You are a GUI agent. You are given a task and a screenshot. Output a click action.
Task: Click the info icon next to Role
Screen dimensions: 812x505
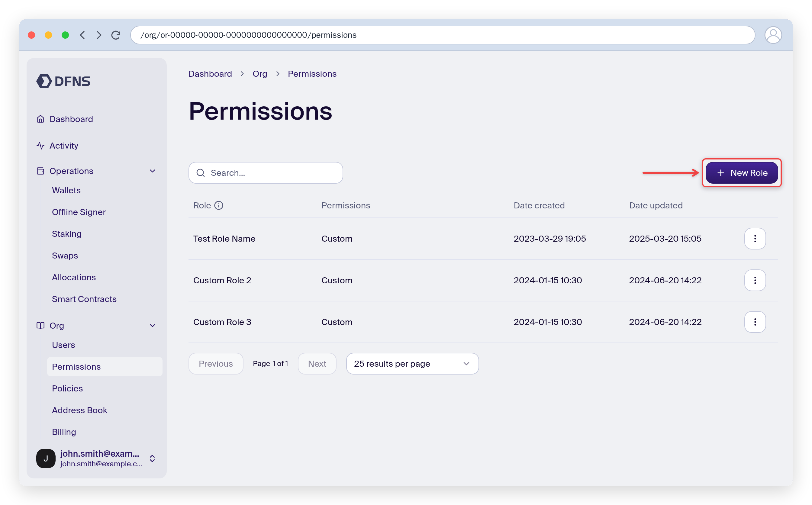(218, 205)
